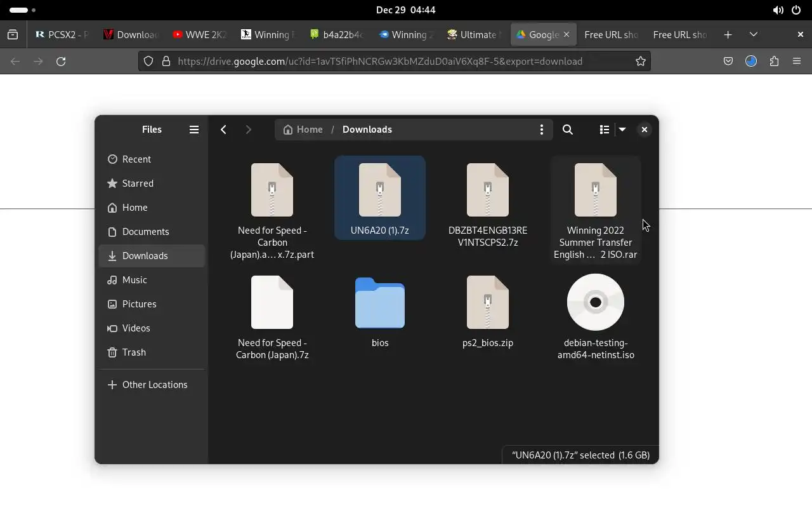This screenshot has height=508, width=812.
Task: Close the Google Drive tab
Action: (566, 35)
